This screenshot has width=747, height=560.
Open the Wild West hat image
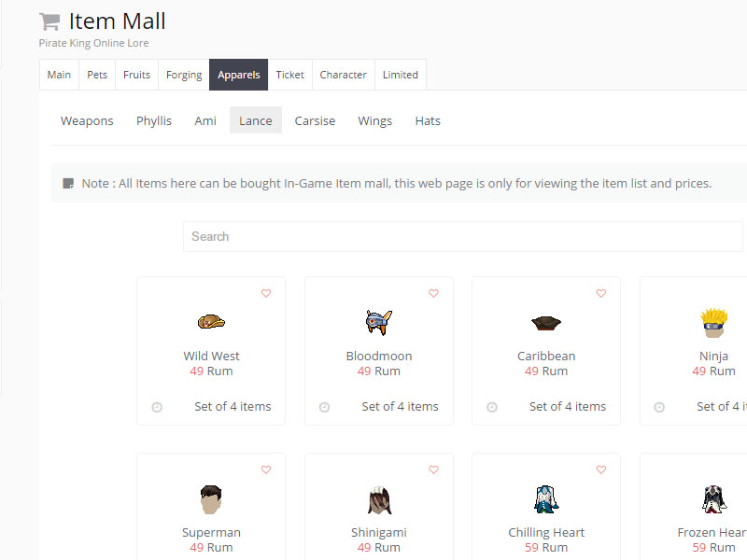coord(211,322)
